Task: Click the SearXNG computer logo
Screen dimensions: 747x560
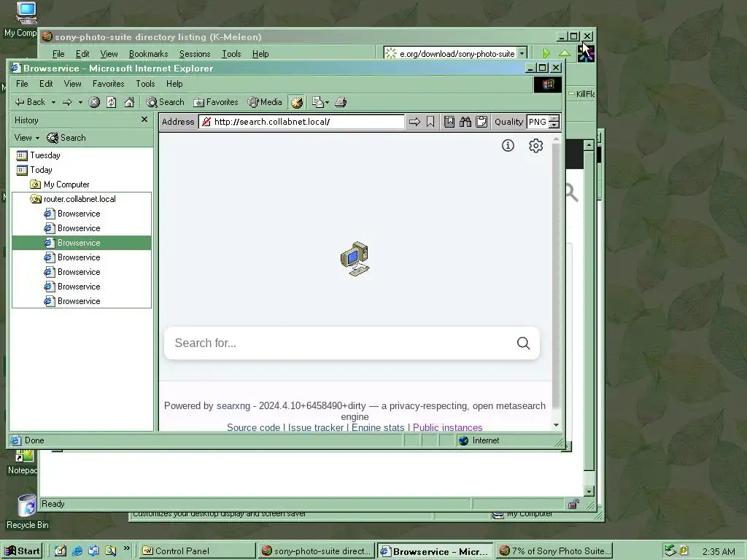Action: (x=355, y=259)
